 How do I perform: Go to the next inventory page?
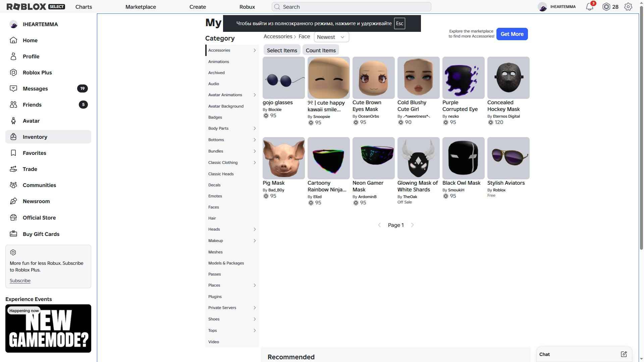click(413, 225)
